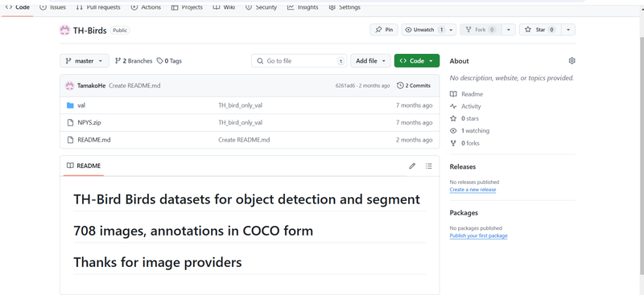Expand the green Code dropdown button
The width and height of the screenshot is (644, 295).
coord(416,61)
